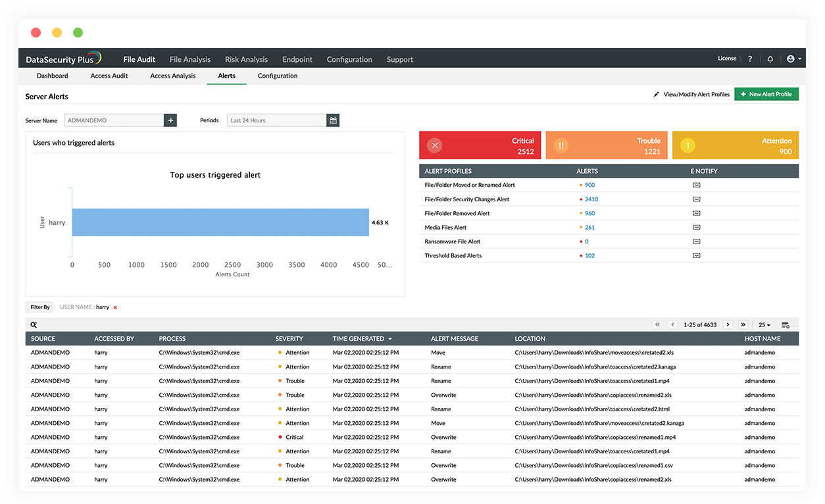Click location path ending cretated2.html
The height and width of the screenshot is (504, 825).
(592, 409)
